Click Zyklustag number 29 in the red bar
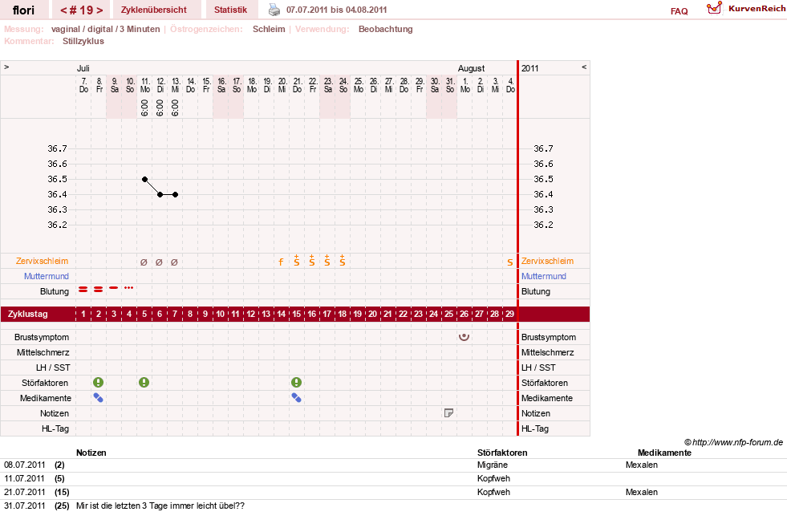This screenshot has width=787, height=532. click(510, 314)
